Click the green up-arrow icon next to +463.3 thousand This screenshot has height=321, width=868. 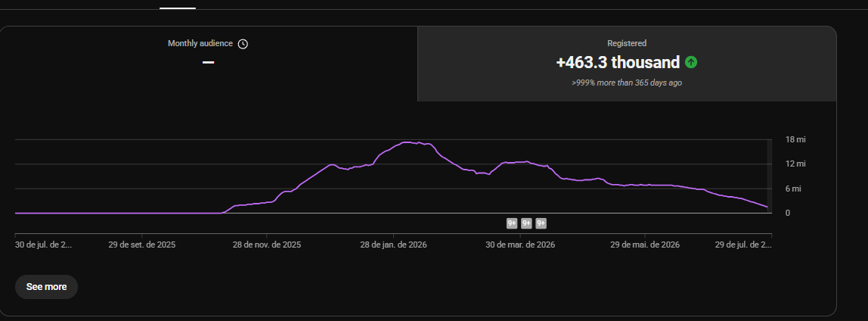click(691, 62)
